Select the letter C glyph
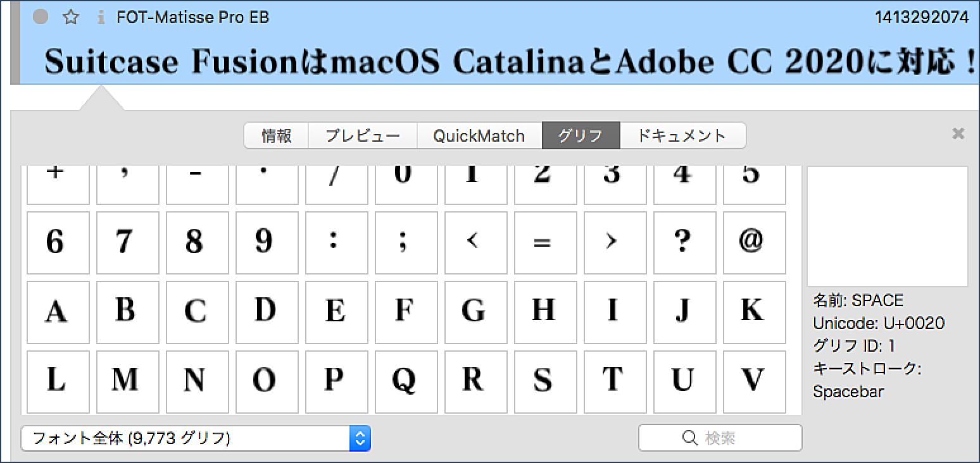980x463 pixels. (x=198, y=312)
